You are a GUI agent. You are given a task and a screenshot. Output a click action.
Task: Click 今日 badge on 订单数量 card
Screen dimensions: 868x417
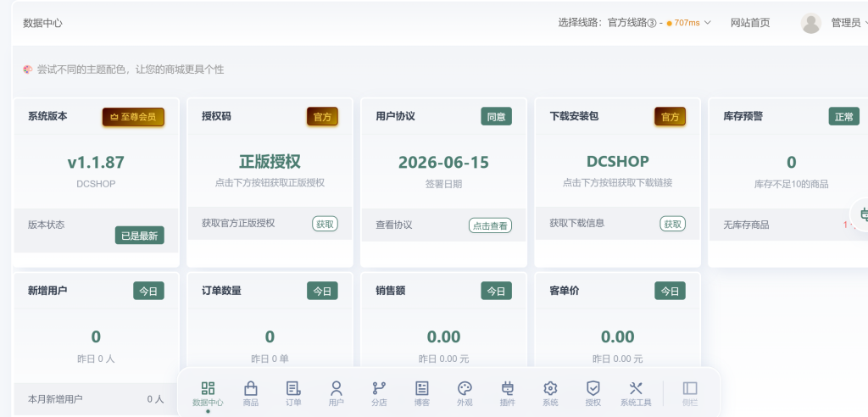(x=323, y=291)
